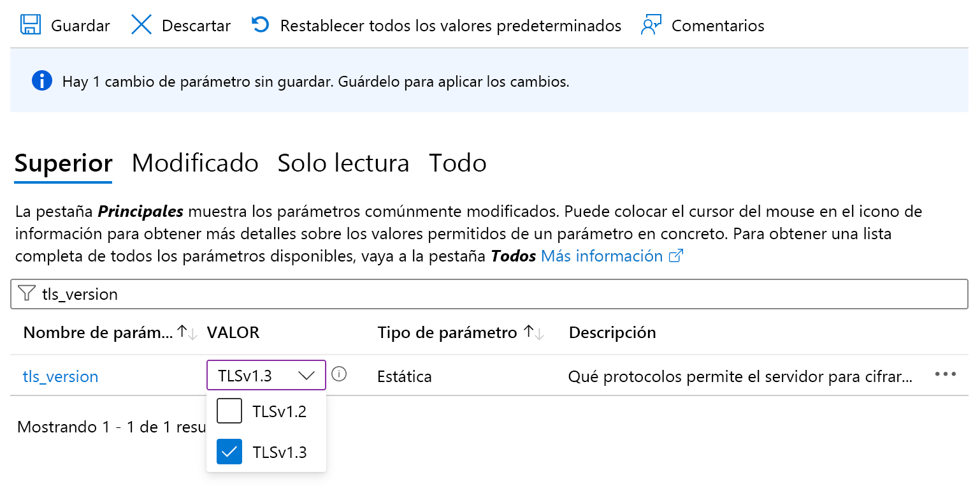The image size is (980, 486).
Task: Click the restore defaults circular arrow icon
Action: tap(260, 25)
